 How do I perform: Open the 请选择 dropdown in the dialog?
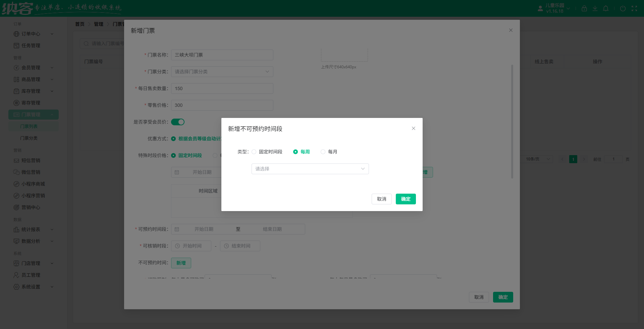pyautogui.click(x=310, y=169)
